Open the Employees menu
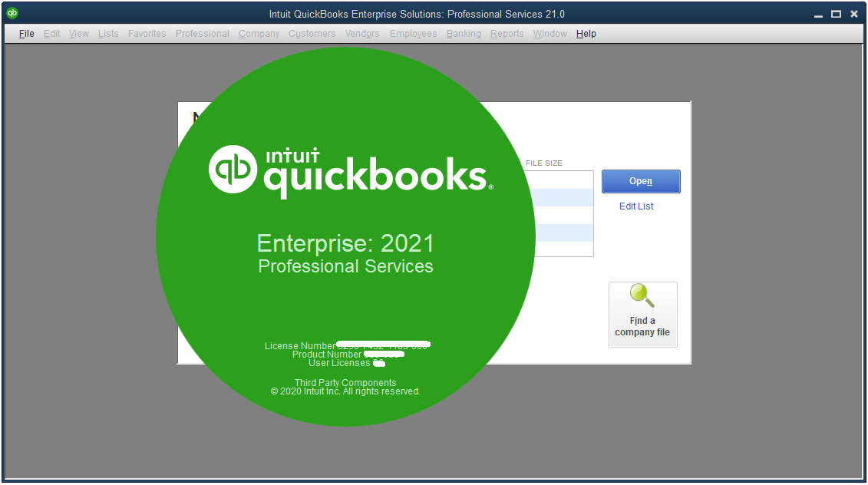The image size is (868, 485). point(413,34)
